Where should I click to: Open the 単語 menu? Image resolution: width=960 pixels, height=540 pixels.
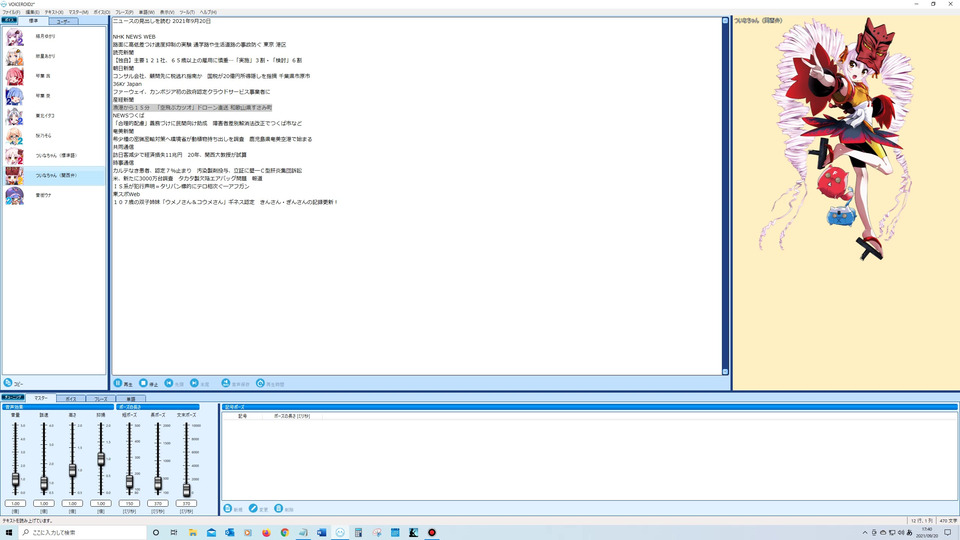click(x=146, y=12)
